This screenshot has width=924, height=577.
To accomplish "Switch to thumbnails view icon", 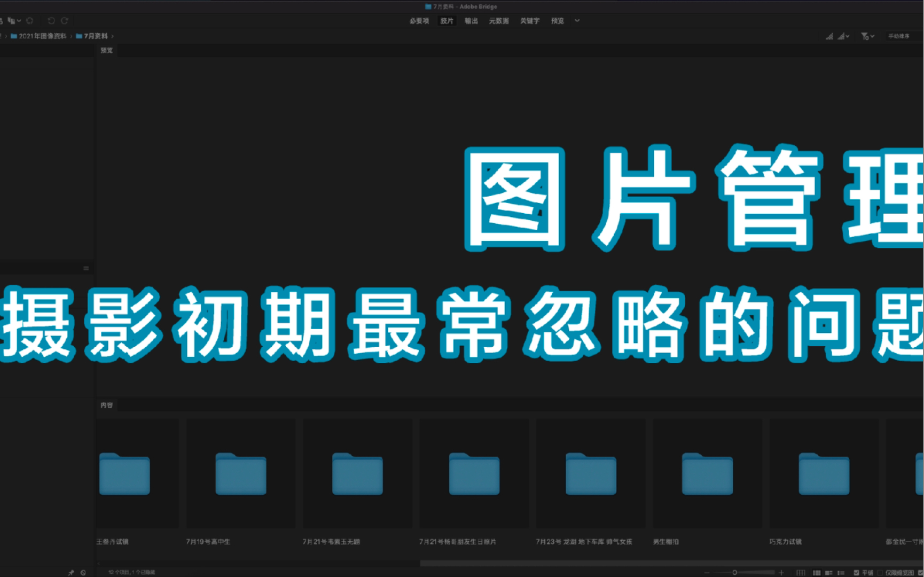I will pyautogui.click(x=817, y=573).
